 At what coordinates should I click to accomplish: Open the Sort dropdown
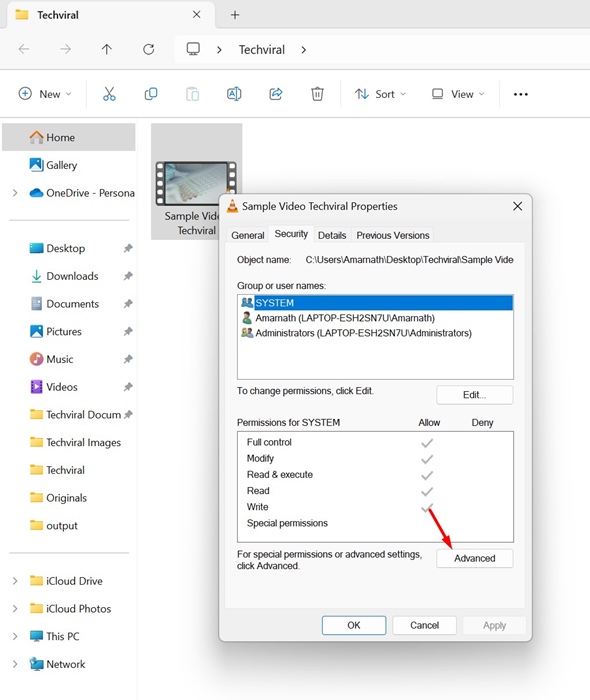tap(380, 94)
